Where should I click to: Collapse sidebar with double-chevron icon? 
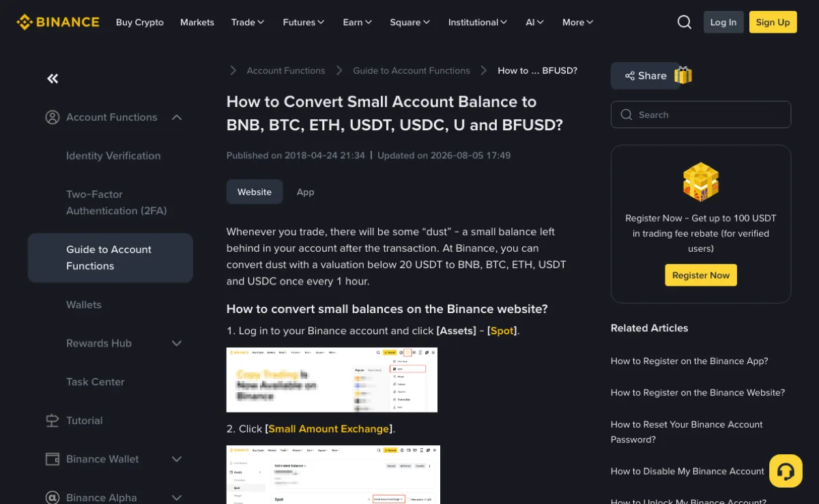53,78
